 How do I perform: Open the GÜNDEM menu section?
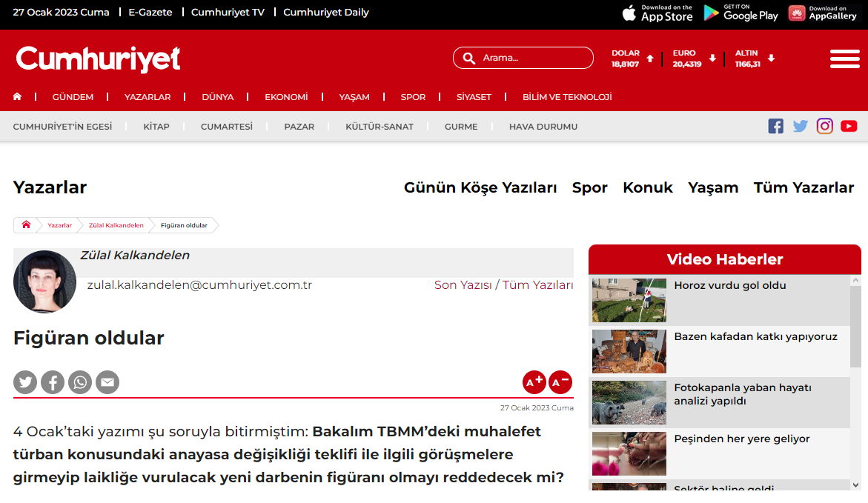click(x=73, y=97)
